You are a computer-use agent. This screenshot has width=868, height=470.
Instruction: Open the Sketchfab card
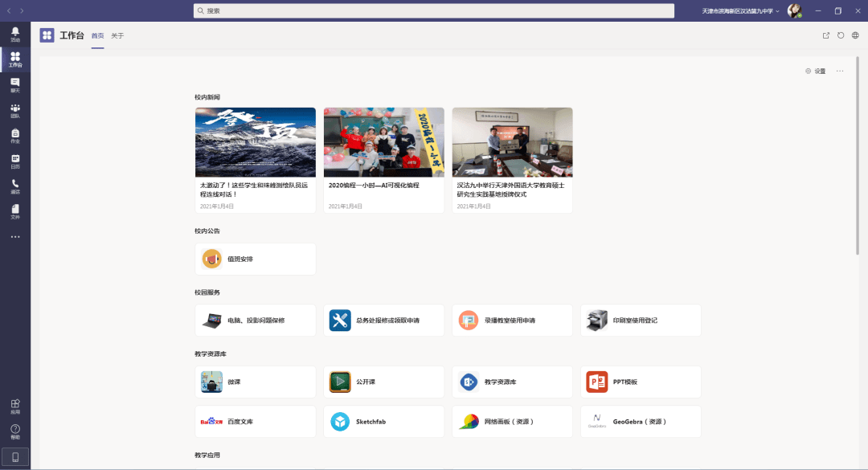point(383,422)
